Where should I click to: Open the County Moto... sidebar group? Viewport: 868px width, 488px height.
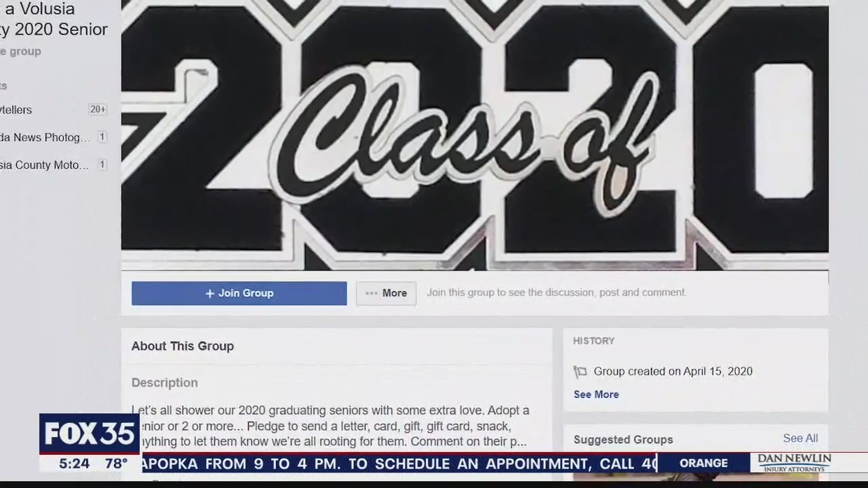click(44, 165)
